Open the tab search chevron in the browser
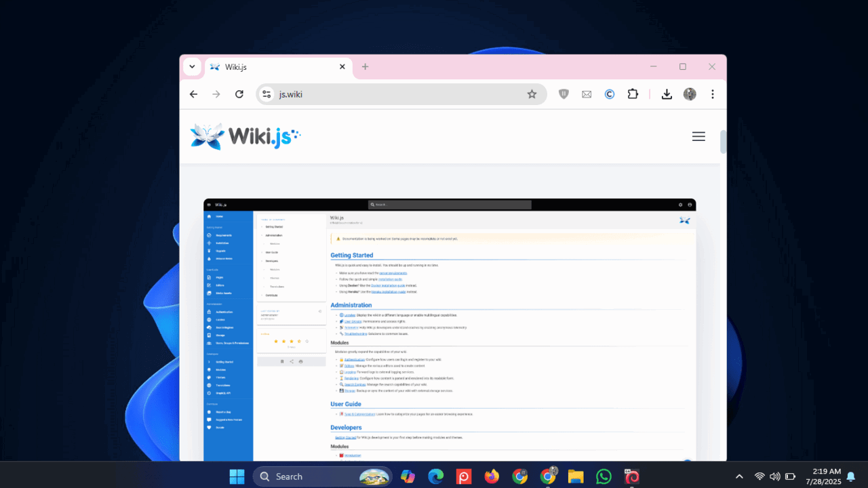Screen dimensions: 868x488 tap(192, 66)
